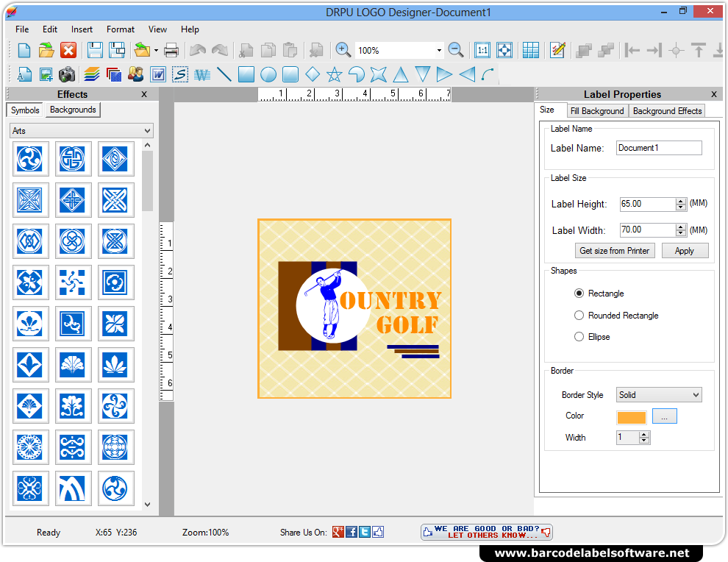
Task: Click the 1:1 zoom icon
Action: tap(482, 49)
